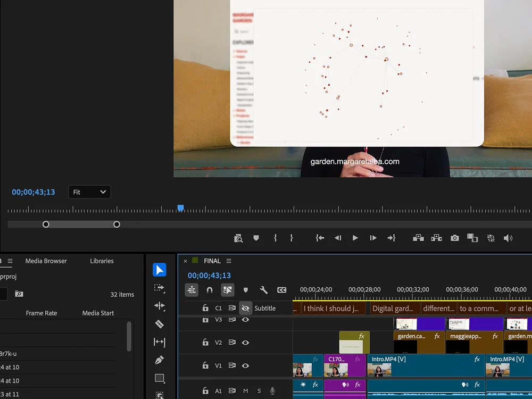The height and width of the screenshot is (399, 532).
Task: Open the Fit zoom level dropdown
Action: click(x=89, y=192)
